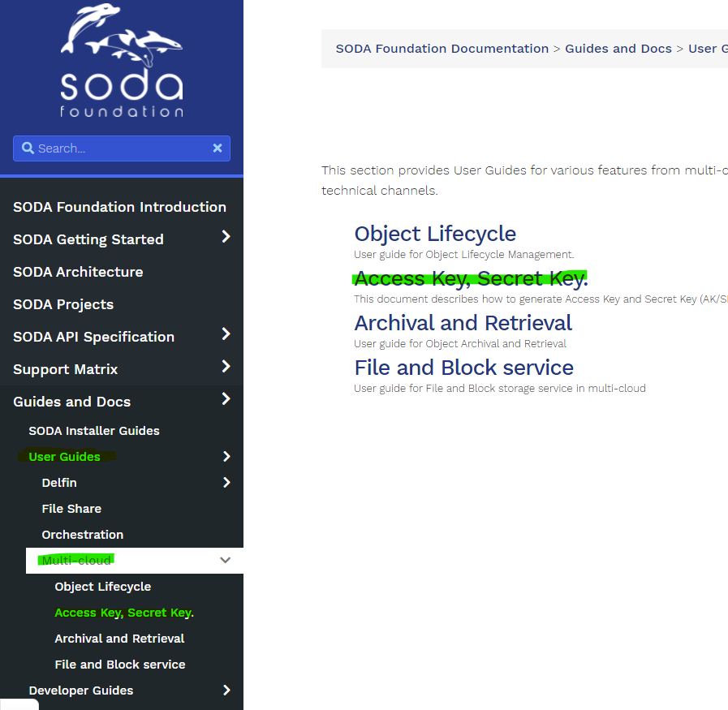Select SODA Installer Guides
728x710 pixels.
(x=94, y=430)
